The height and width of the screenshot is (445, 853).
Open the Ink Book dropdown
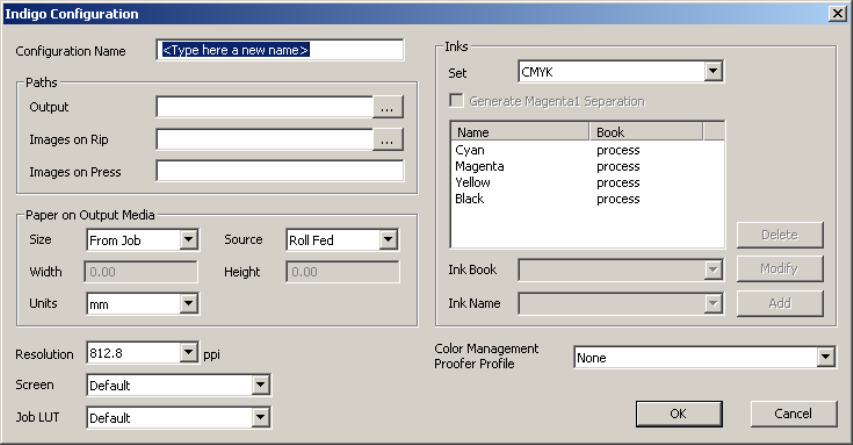[621, 270]
